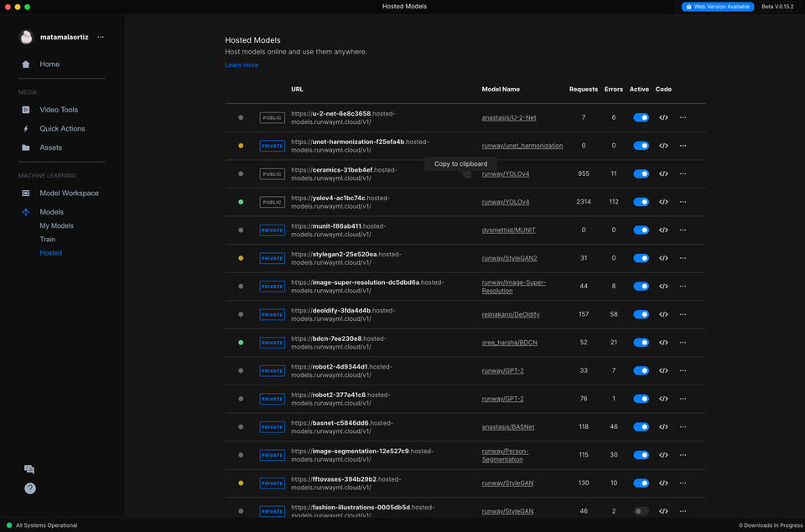Click the All Systems Operational status
The image size is (805, 532).
[42, 525]
